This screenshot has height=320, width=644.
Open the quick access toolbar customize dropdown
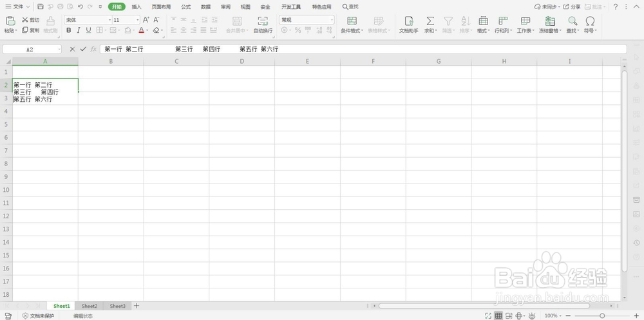pyautogui.click(x=100, y=6)
